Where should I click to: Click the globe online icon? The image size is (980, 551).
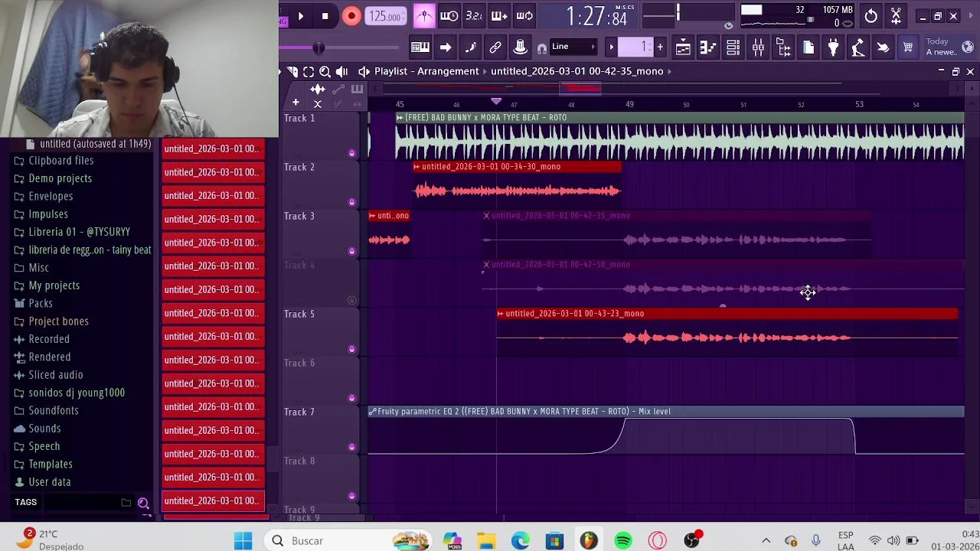968,47
